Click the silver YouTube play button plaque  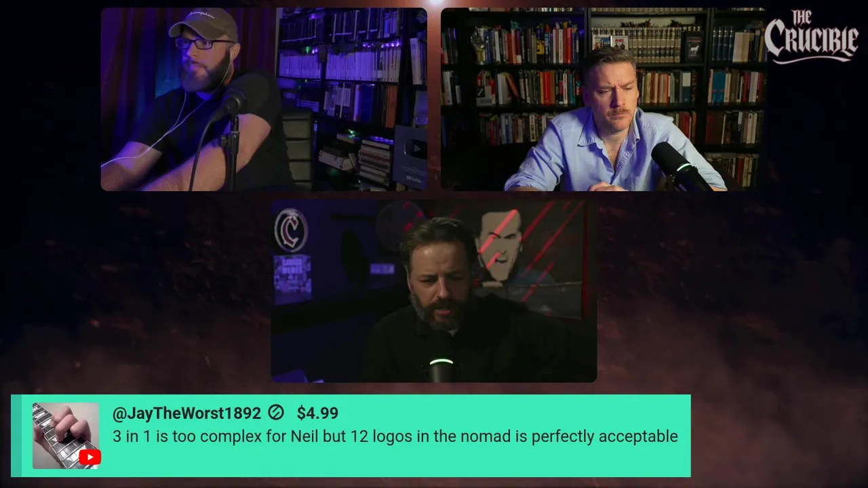(x=410, y=157)
